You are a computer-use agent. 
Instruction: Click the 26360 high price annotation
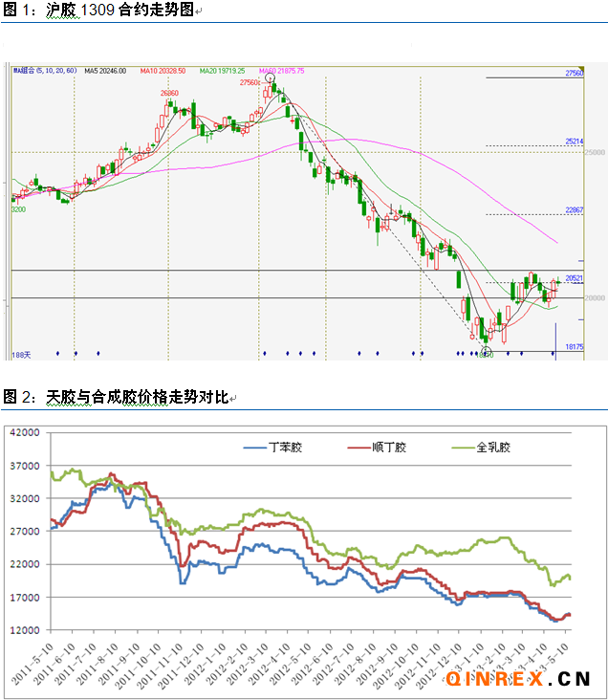pos(169,93)
